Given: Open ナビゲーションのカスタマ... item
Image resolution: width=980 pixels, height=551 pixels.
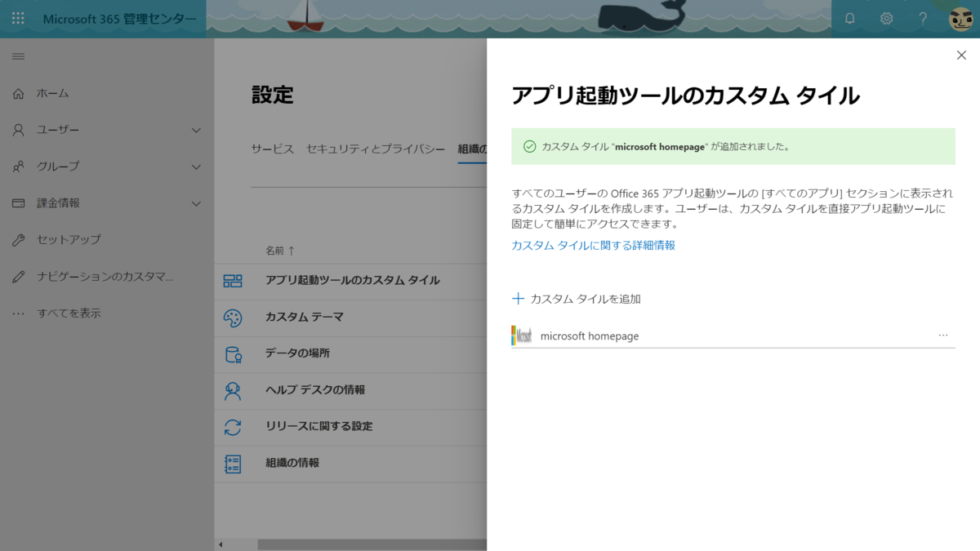Looking at the screenshot, I should (x=105, y=277).
